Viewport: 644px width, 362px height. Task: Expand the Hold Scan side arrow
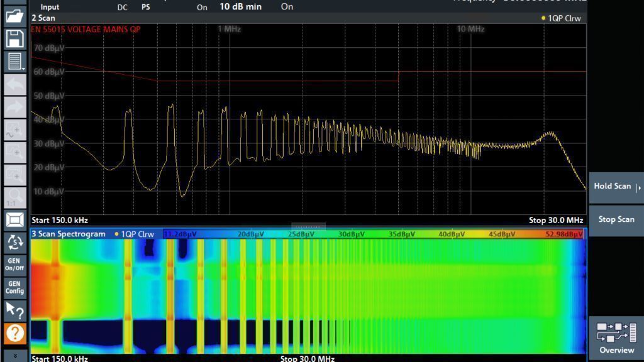coord(639,187)
